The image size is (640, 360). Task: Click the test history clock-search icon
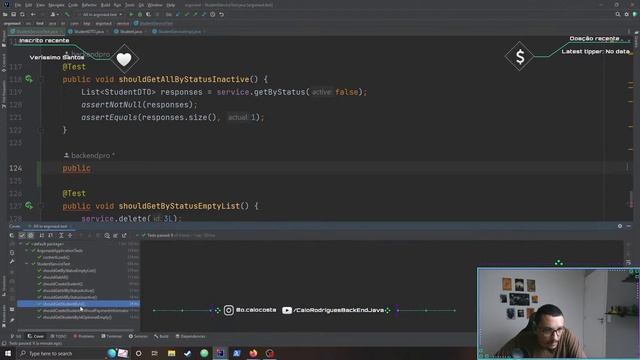click(x=107, y=236)
